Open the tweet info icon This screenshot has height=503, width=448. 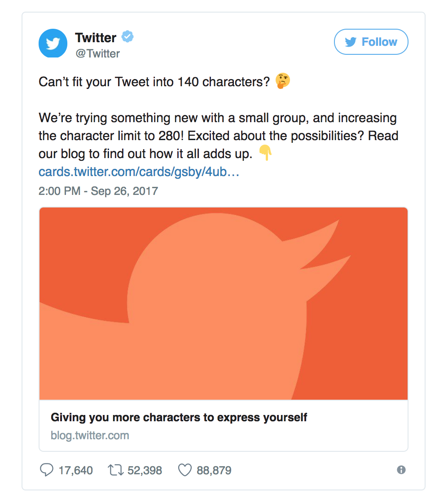[x=401, y=470]
